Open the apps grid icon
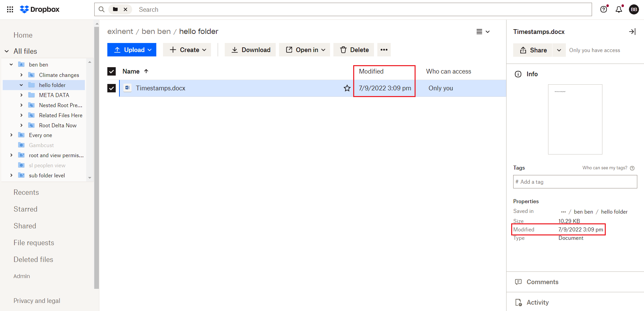The height and width of the screenshot is (311, 644). [x=10, y=9]
